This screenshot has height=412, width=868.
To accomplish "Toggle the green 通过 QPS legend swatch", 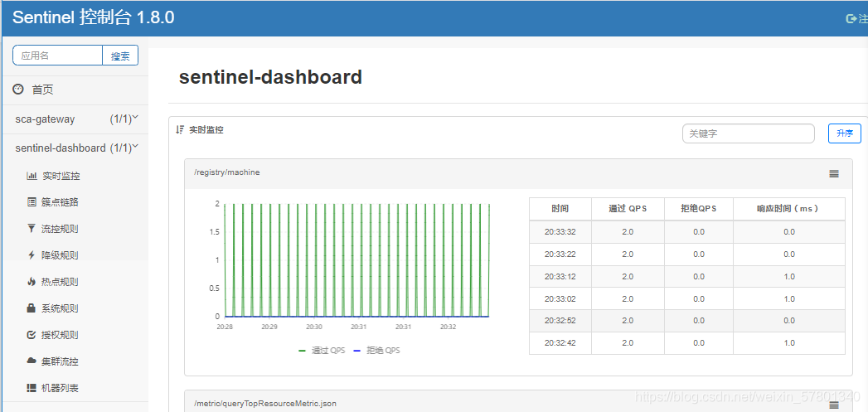I will (302, 351).
